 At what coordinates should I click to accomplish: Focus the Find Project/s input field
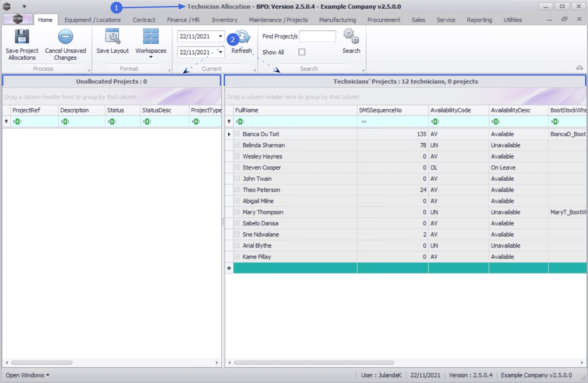(x=318, y=36)
